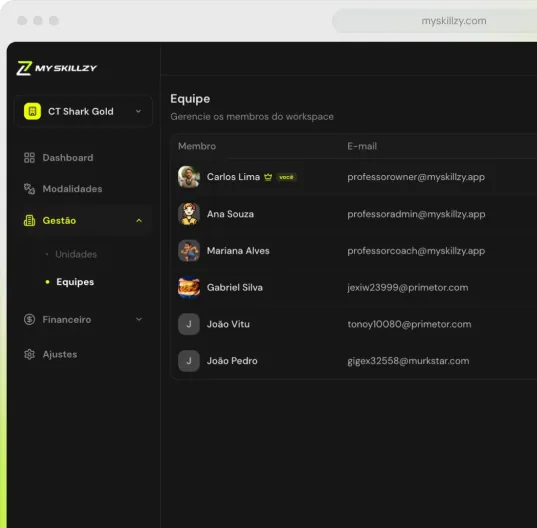Click the crown owner icon beside Carlos Lima
537x528 pixels.
268,177
